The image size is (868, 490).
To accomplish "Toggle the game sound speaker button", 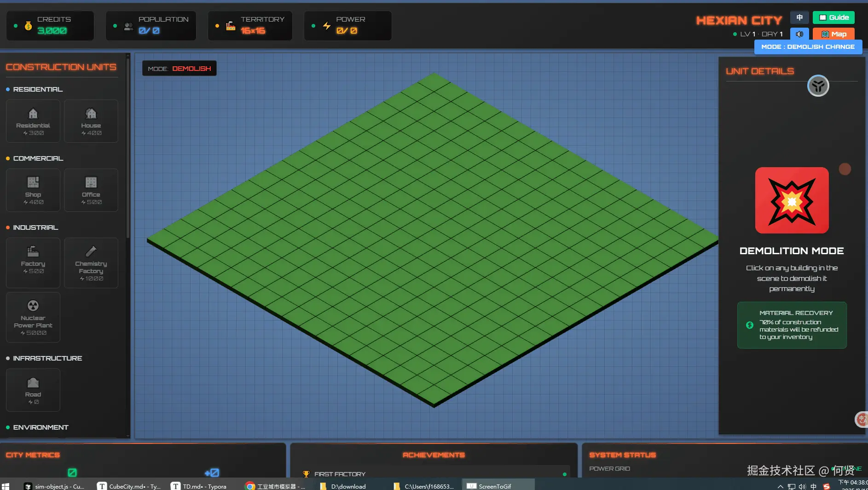I will [799, 34].
